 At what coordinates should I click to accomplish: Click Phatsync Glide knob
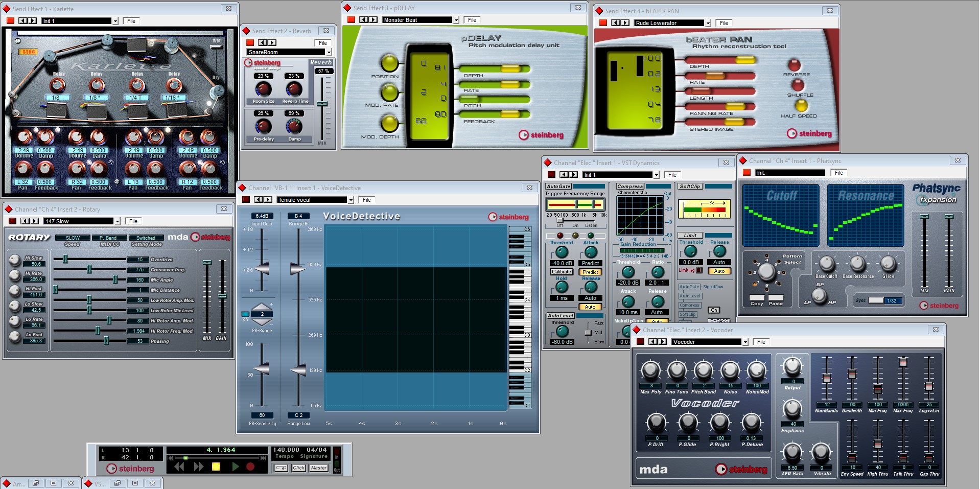[x=888, y=264]
